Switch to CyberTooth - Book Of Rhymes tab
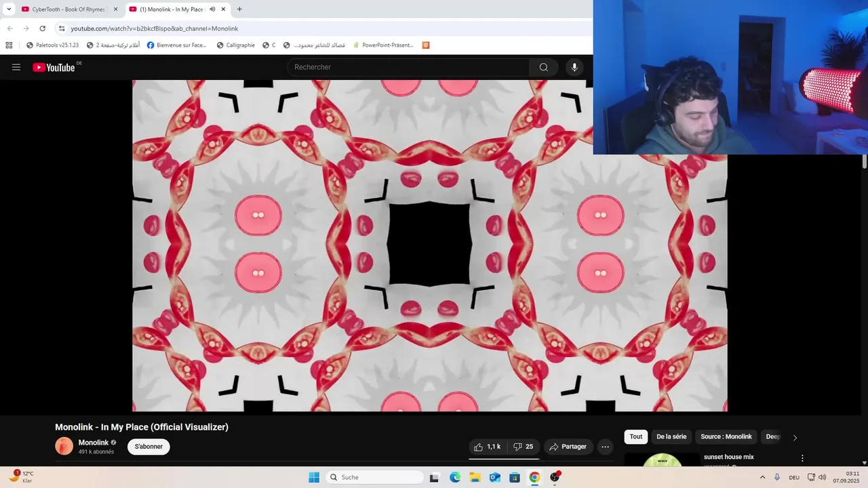This screenshot has width=868, height=488. [68, 9]
